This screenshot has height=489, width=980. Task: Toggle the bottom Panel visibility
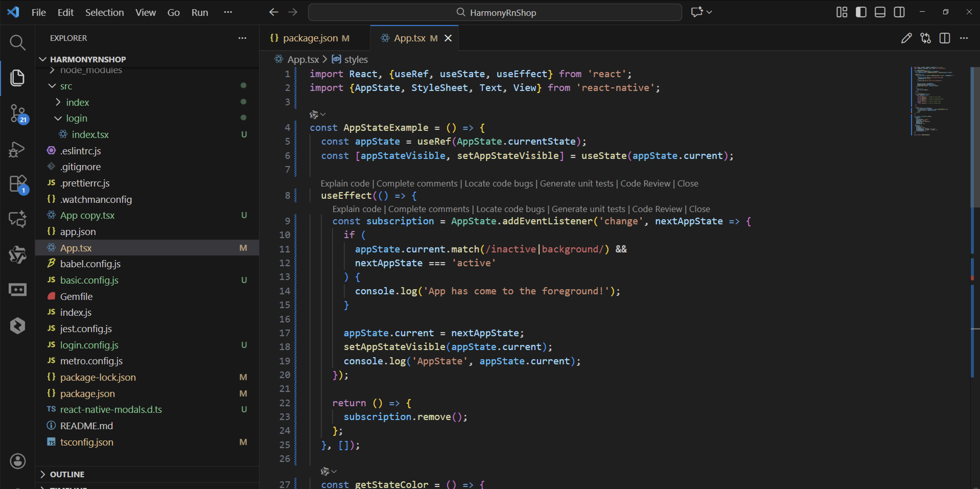coord(880,12)
